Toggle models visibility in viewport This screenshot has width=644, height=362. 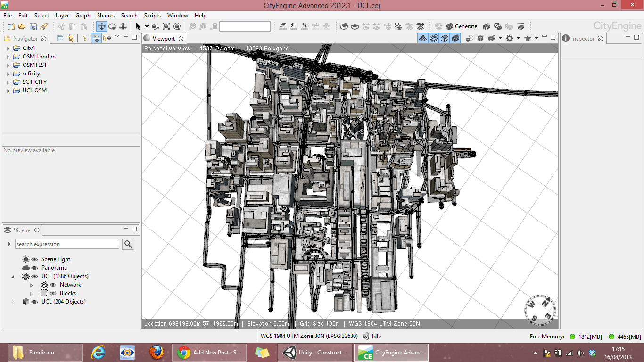[455, 38]
